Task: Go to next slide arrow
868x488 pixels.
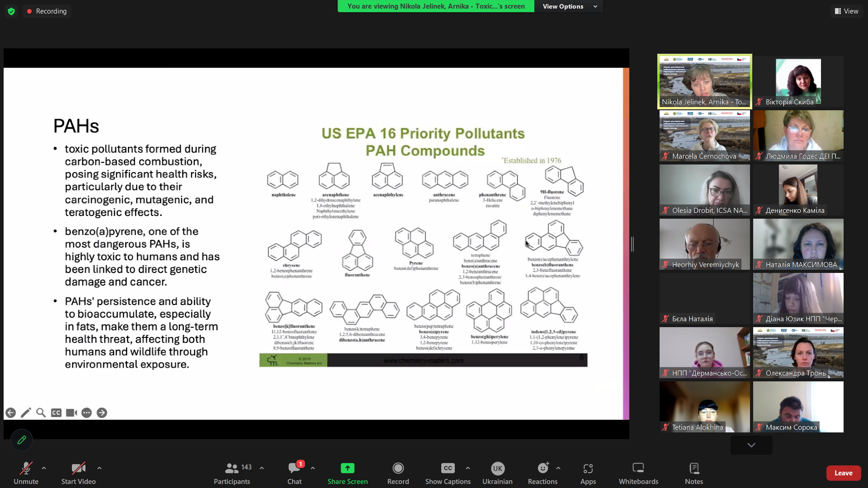Action: pyautogui.click(x=102, y=413)
